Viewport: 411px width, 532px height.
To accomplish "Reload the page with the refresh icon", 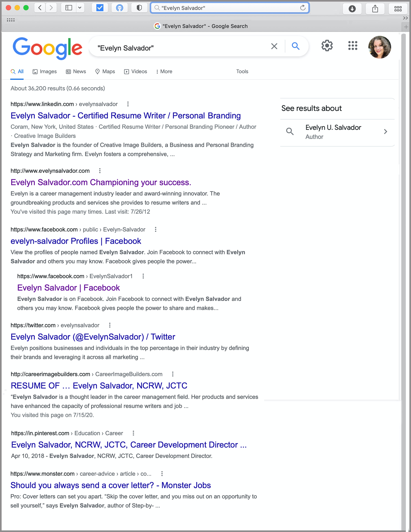I will point(303,8).
